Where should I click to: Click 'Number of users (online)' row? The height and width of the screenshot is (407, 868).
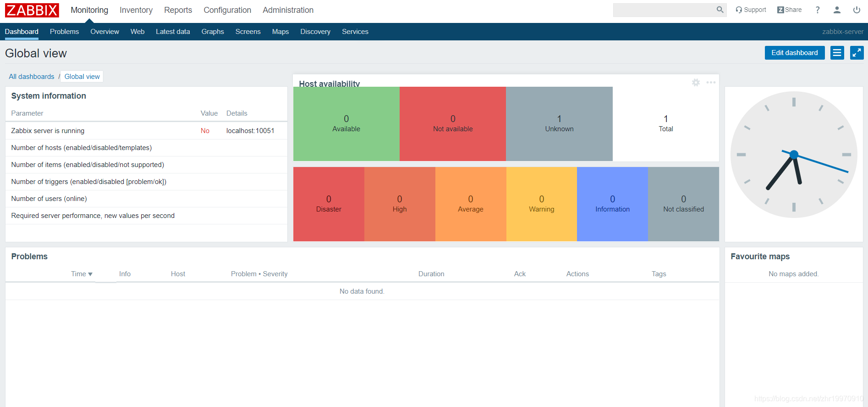point(146,199)
